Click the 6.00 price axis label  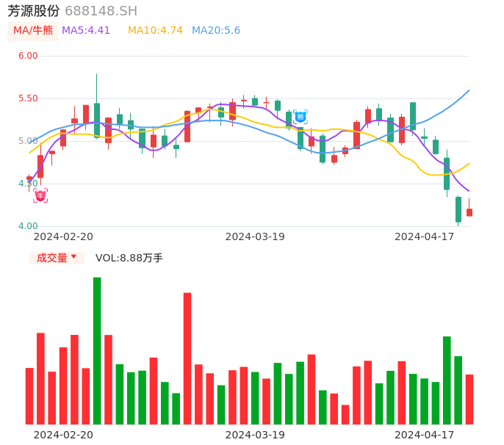28,56
